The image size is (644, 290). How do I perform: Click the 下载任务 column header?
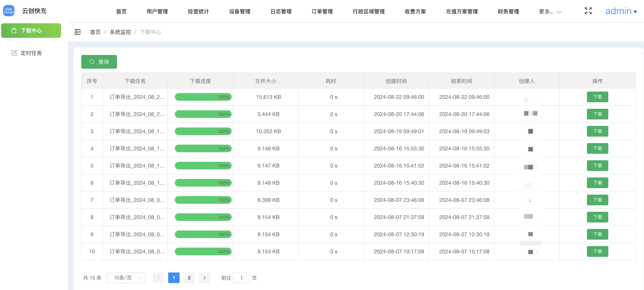[x=135, y=81]
